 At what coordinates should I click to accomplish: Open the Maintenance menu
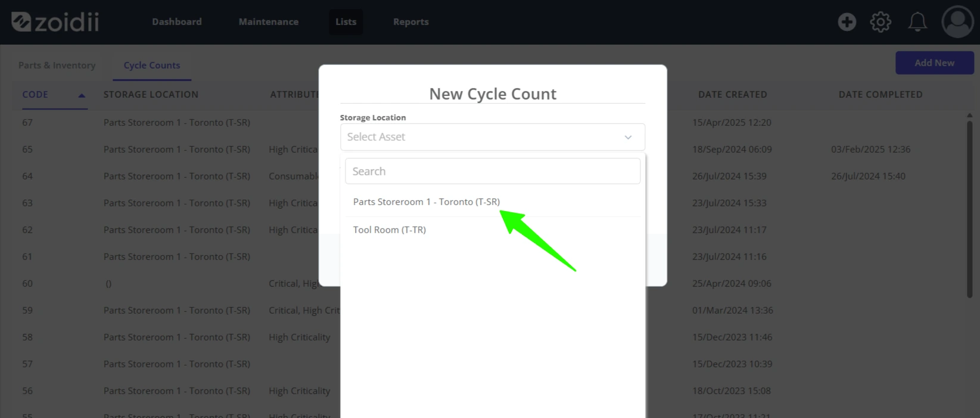[x=269, y=22]
